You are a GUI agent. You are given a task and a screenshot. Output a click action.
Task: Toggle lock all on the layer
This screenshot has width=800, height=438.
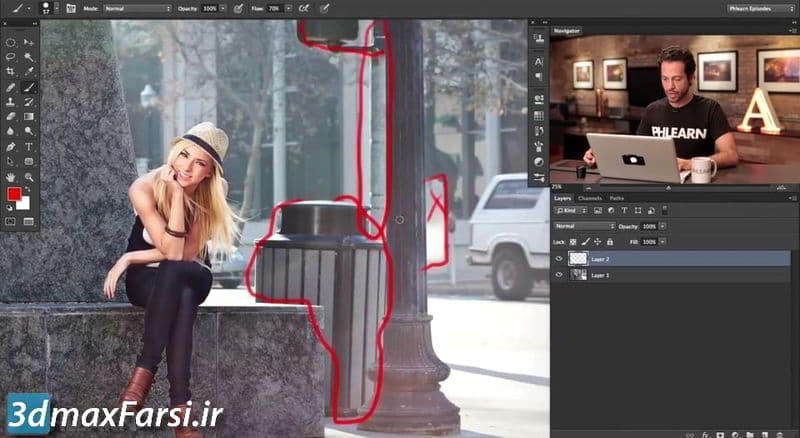[614, 242]
